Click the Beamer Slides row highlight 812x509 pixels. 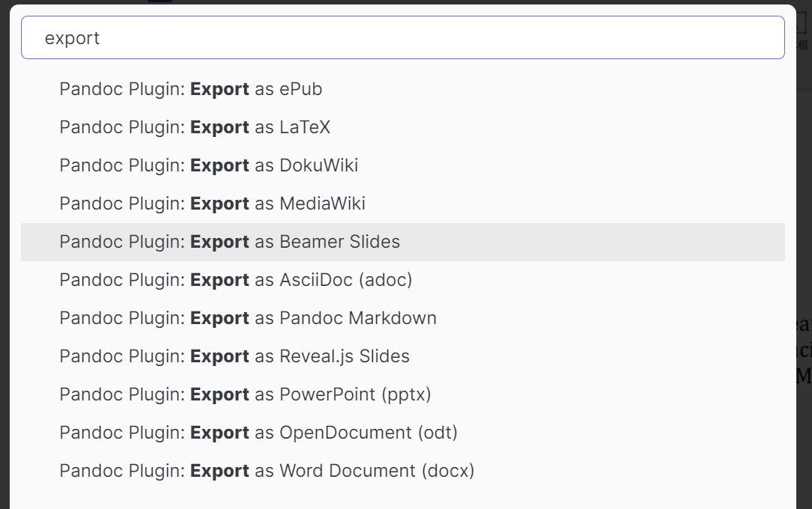(x=524, y=242)
